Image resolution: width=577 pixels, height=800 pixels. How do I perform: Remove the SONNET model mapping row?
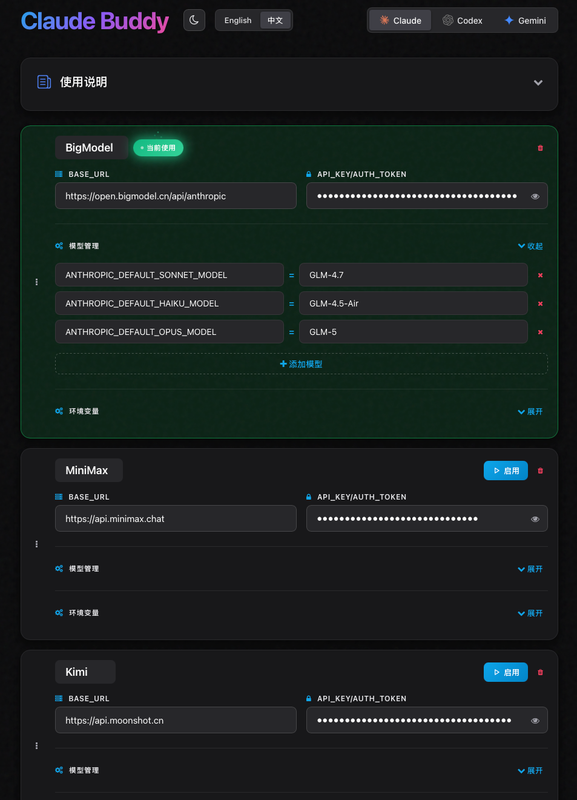pos(540,275)
